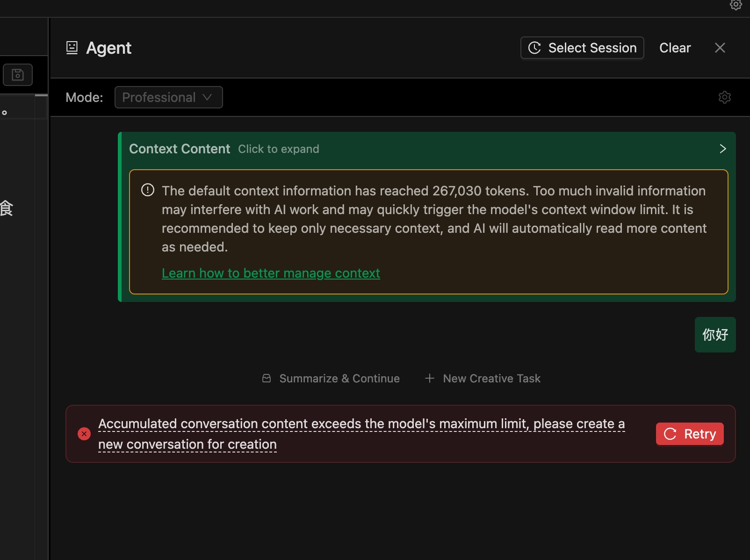Open the Professional mode dropdown
750x560 pixels.
coord(168,97)
